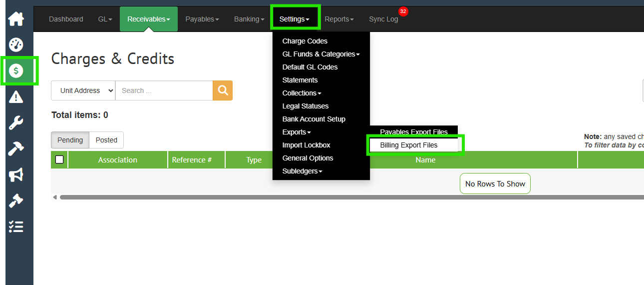Expand the Collections submenu
This screenshot has height=285, width=644.
pos(302,93)
